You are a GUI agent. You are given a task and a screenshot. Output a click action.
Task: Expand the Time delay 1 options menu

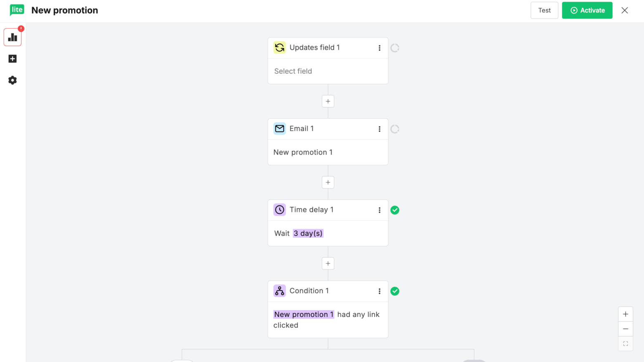(x=379, y=210)
